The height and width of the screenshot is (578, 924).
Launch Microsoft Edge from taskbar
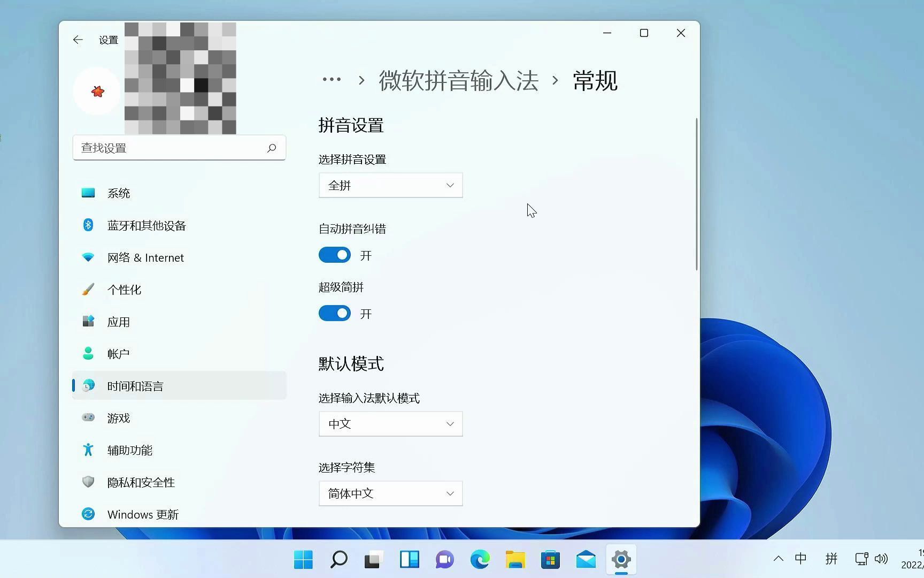[x=480, y=560]
